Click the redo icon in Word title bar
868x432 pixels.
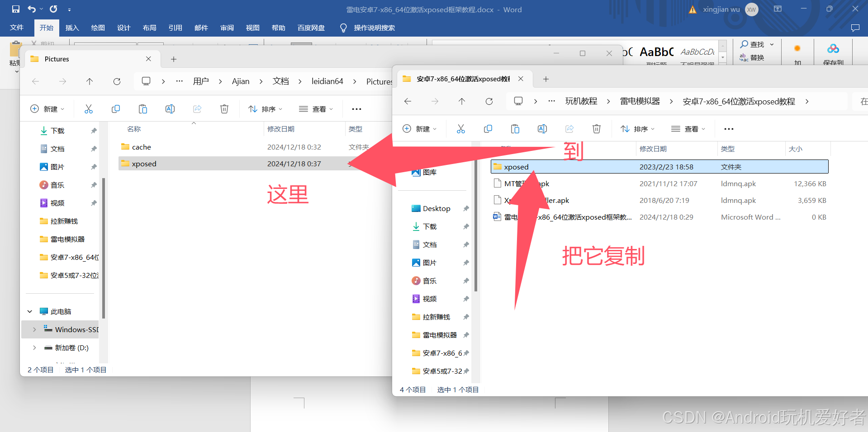[x=53, y=9]
